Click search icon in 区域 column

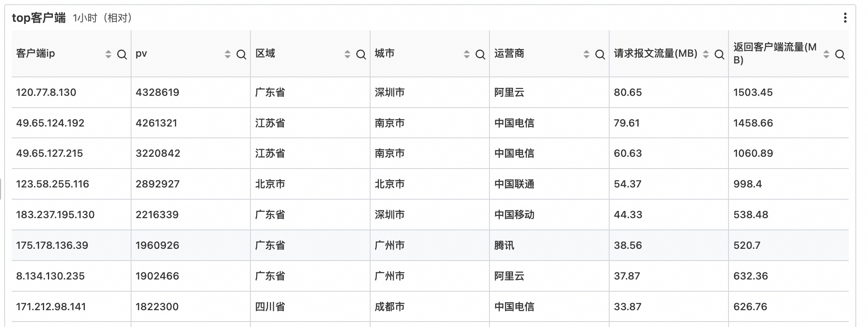pos(361,54)
